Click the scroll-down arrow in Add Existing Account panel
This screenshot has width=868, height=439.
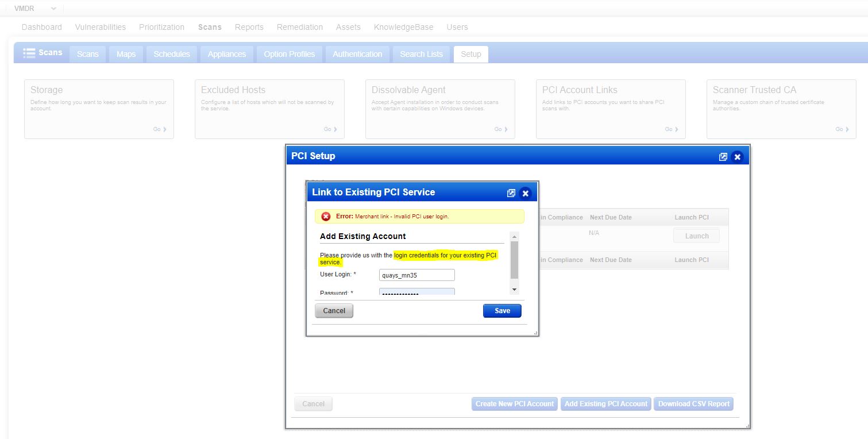pos(514,289)
